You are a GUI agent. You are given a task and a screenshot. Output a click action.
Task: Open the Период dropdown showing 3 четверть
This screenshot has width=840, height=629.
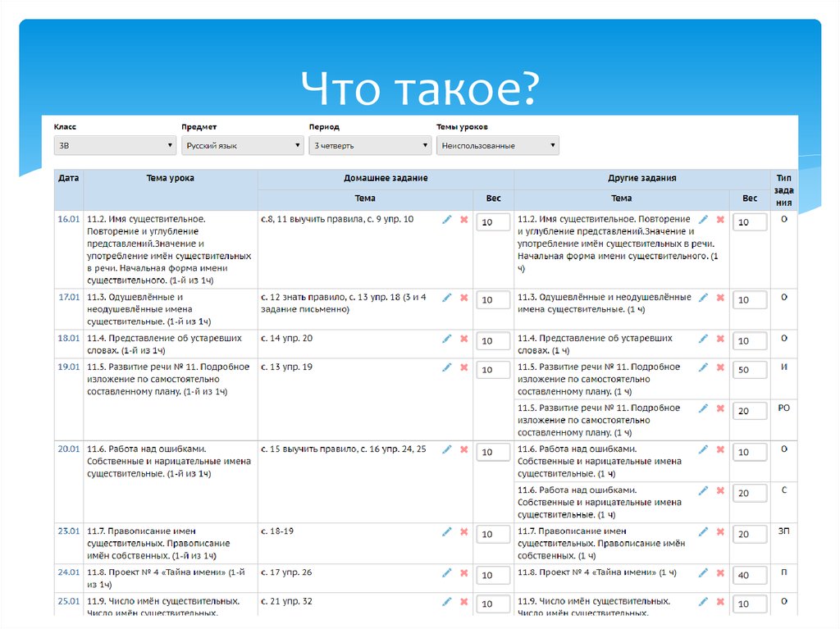point(370,144)
